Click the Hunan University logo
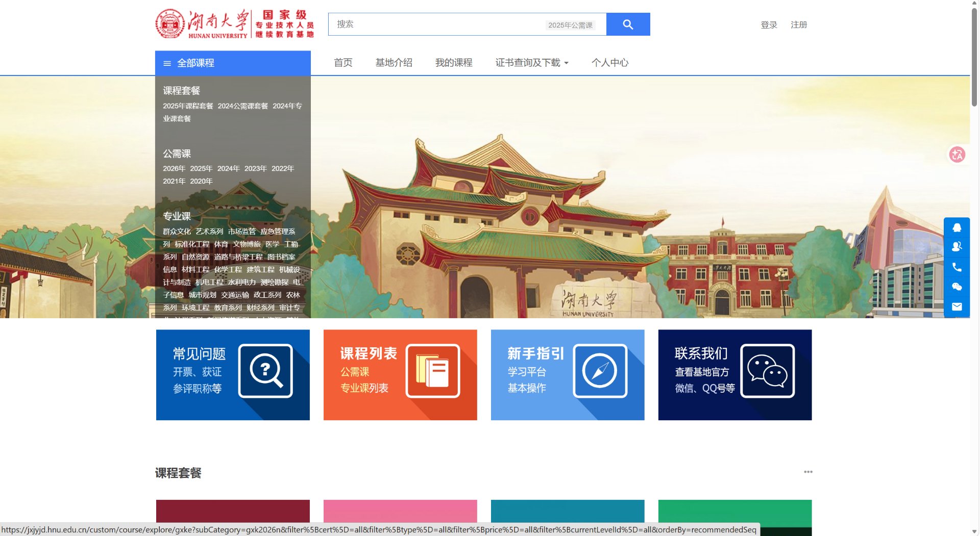The image size is (980, 536). point(235,24)
